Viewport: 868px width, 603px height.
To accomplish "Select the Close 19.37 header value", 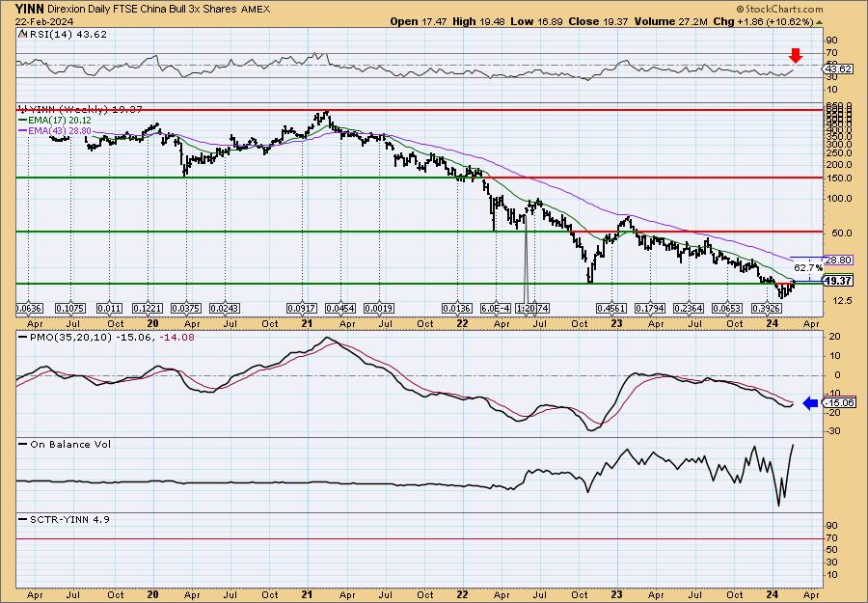I will tap(598, 21).
